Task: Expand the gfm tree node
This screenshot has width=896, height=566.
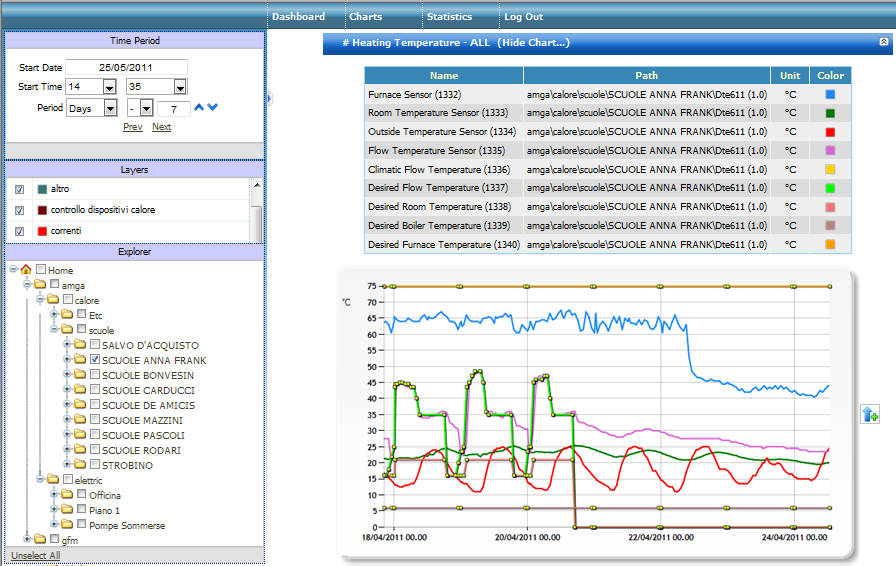Action: 27,540
